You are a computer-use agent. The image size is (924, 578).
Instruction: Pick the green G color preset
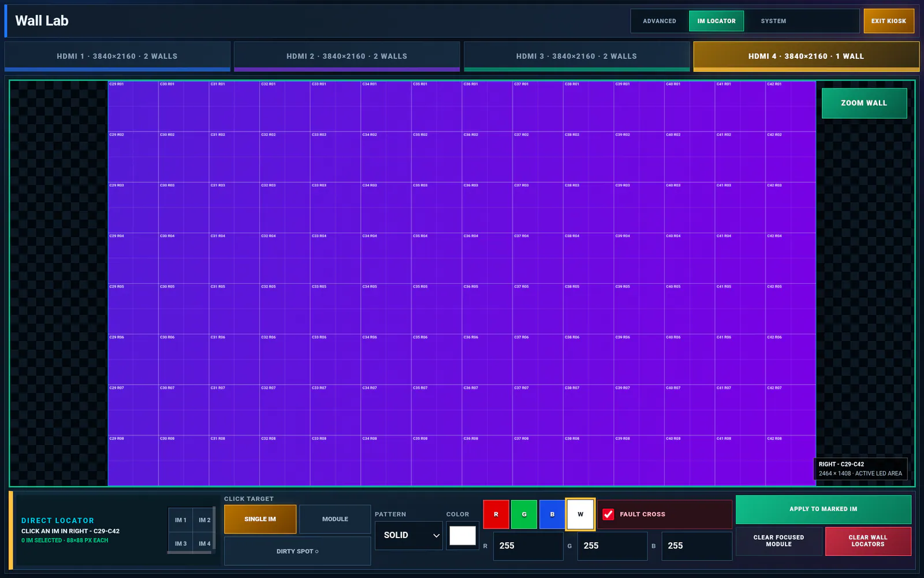click(x=524, y=514)
